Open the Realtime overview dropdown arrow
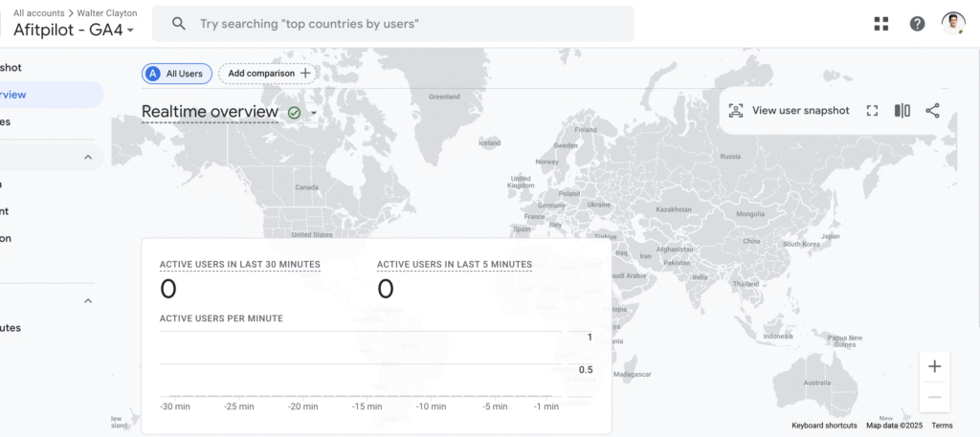This screenshot has height=437, width=980. coord(313,113)
